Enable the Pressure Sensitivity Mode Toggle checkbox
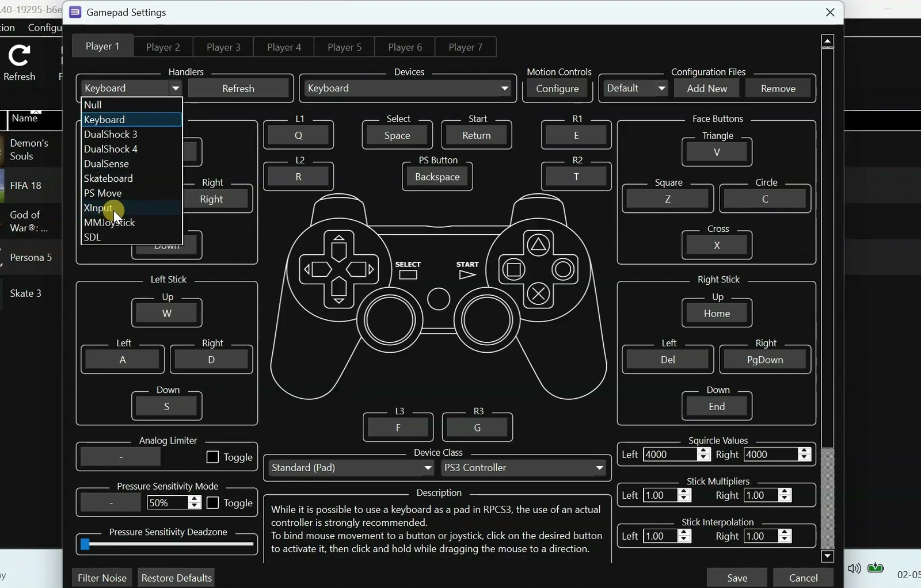 point(212,502)
